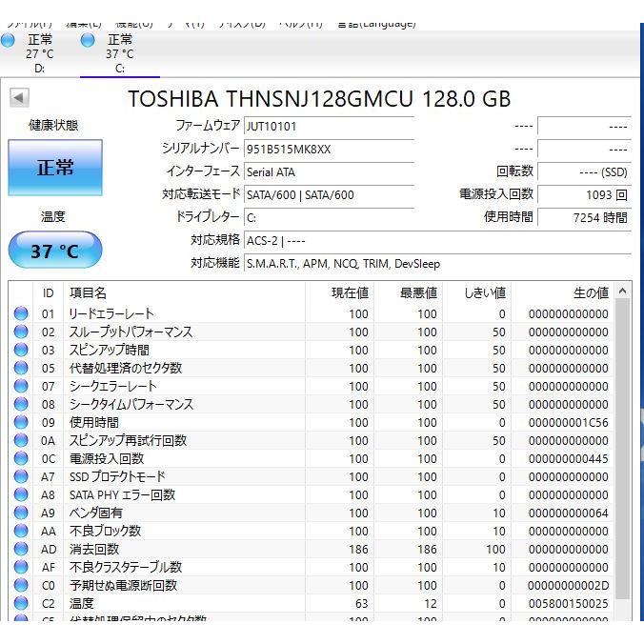Screen dimensions: 644x644
Task: Click status icon for ID 03 row
Action: pyautogui.click(x=21, y=350)
